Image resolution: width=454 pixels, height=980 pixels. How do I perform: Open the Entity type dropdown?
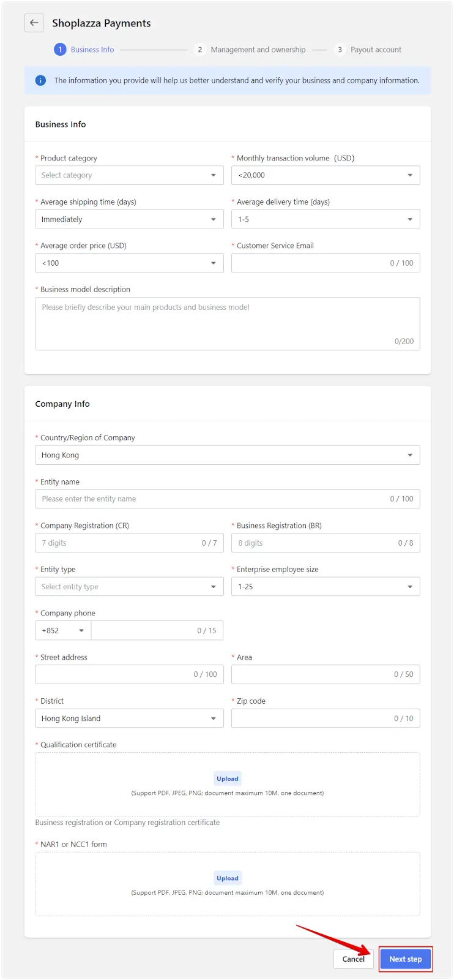click(x=129, y=587)
